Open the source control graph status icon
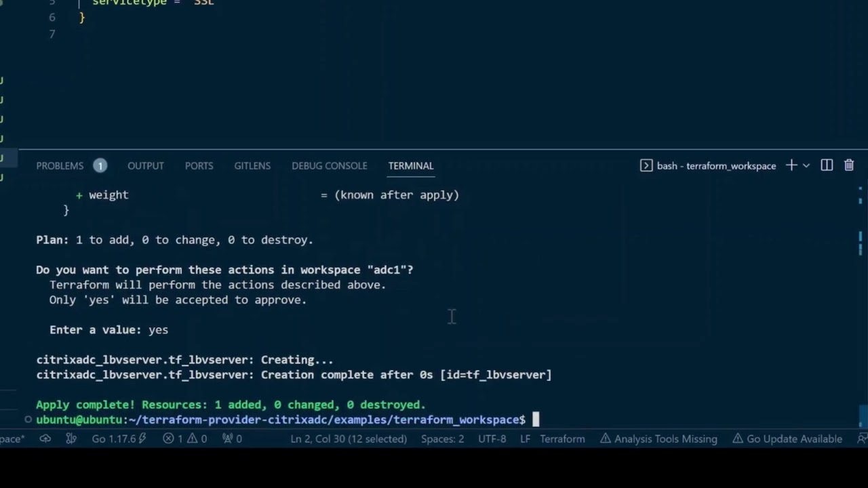 [71, 439]
